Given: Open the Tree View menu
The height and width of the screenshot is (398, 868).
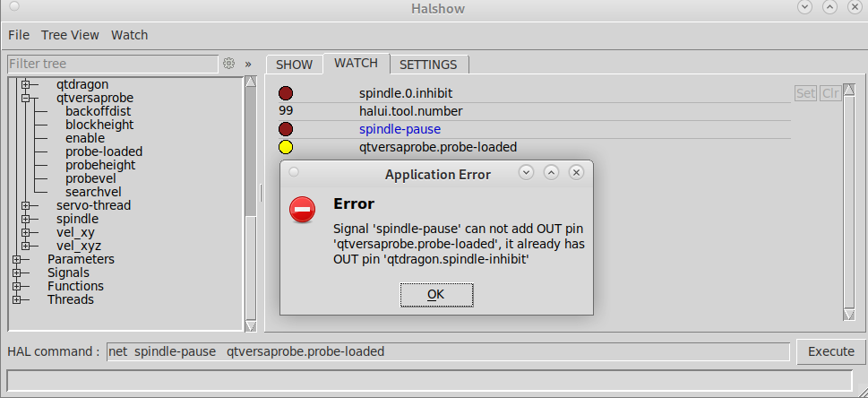Looking at the screenshot, I should tap(70, 35).
